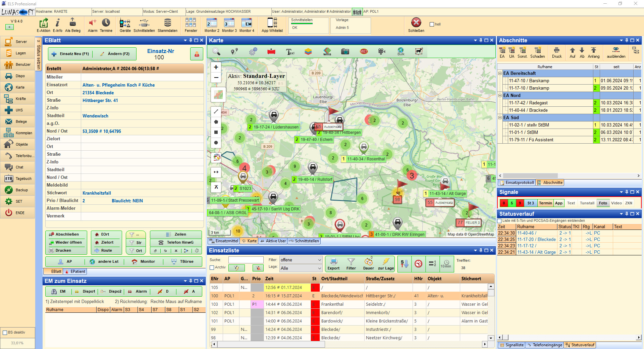Click green signal counter 5
This screenshot has width=644, height=349.
[x=512, y=203]
